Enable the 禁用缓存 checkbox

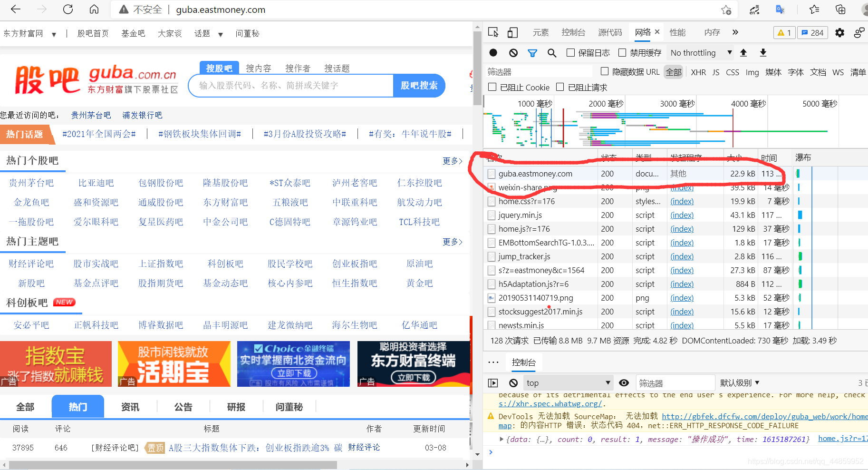point(622,52)
